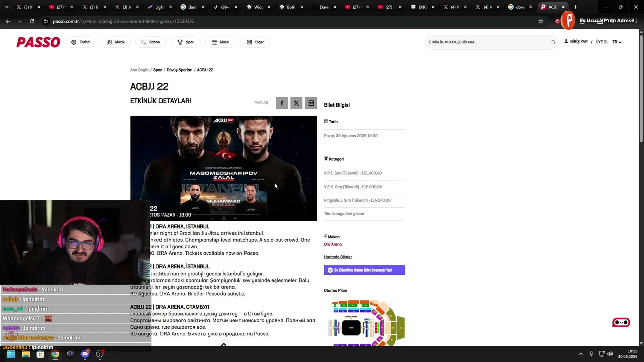The image size is (644, 362).
Task: Switch to the BotR browser tab
Action: pyautogui.click(x=291, y=7)
